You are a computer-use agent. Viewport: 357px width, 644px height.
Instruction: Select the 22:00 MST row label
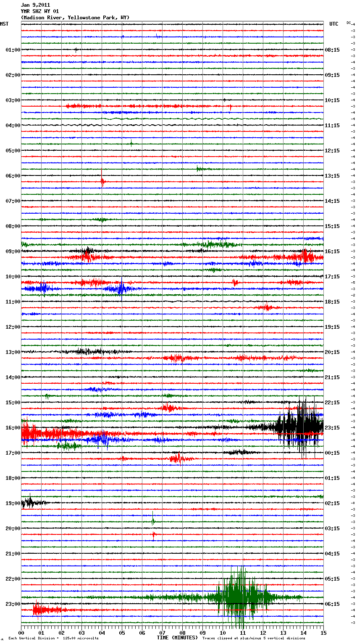coord(13,579)
